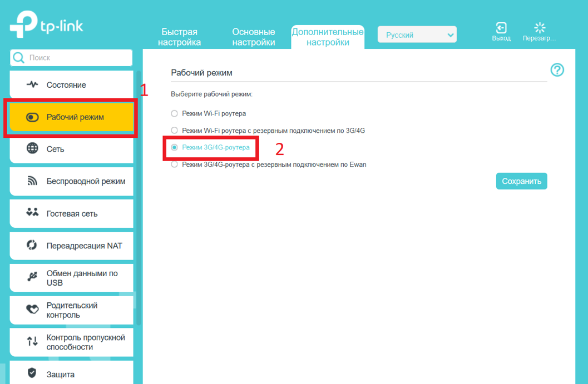Screen dimensions: 588x384
Task: Open the Русский language dropdown
Action: coord(417,34)
